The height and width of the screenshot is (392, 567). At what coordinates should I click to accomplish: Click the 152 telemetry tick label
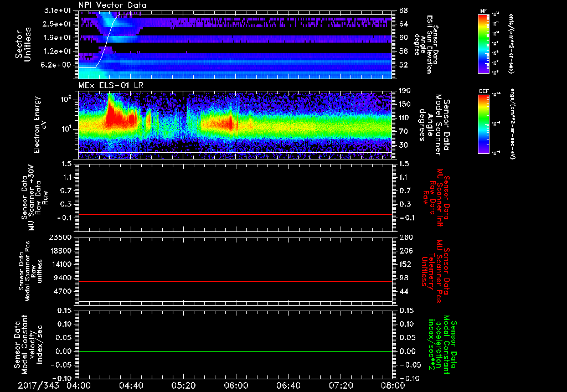406,264
